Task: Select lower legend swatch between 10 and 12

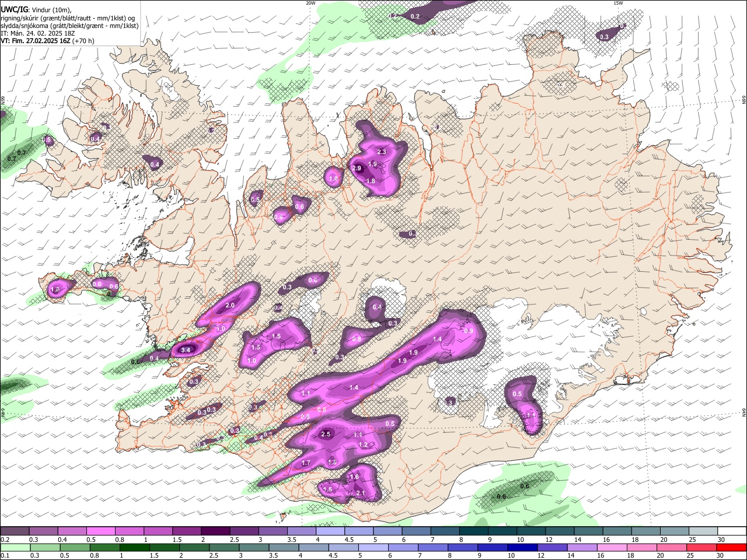Action: point(522,548)
